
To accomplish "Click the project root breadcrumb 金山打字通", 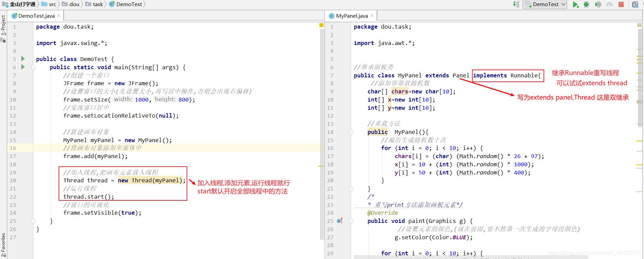I will point(19,4).
